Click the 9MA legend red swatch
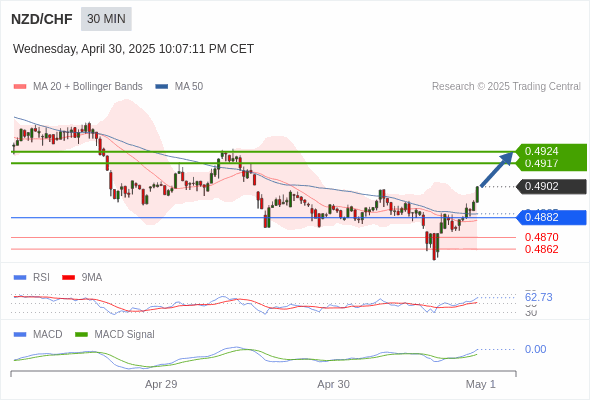Viewport: 590px width, 400px height. pyautogui.click(x=68, y=278)
